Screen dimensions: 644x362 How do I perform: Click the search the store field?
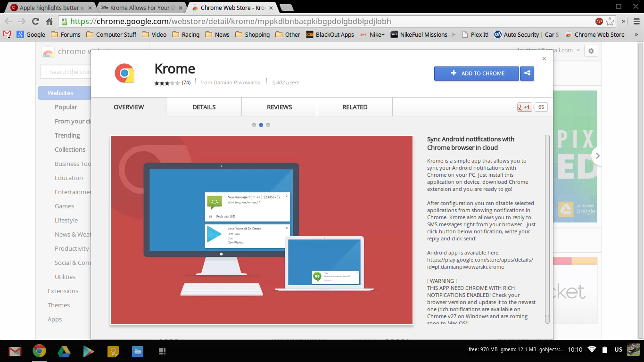(66, 72)
